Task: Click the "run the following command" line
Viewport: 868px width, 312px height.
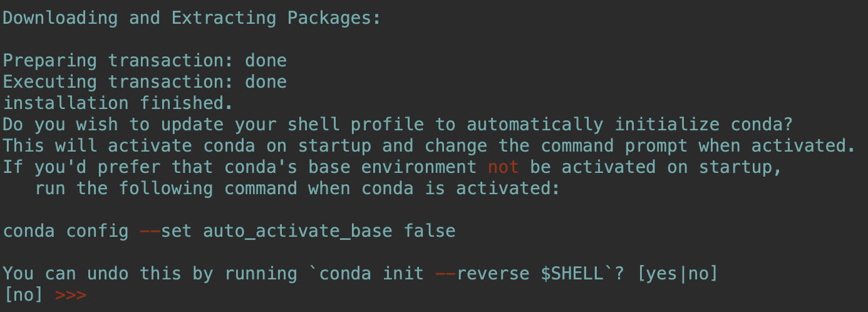Action: [297, 189]
